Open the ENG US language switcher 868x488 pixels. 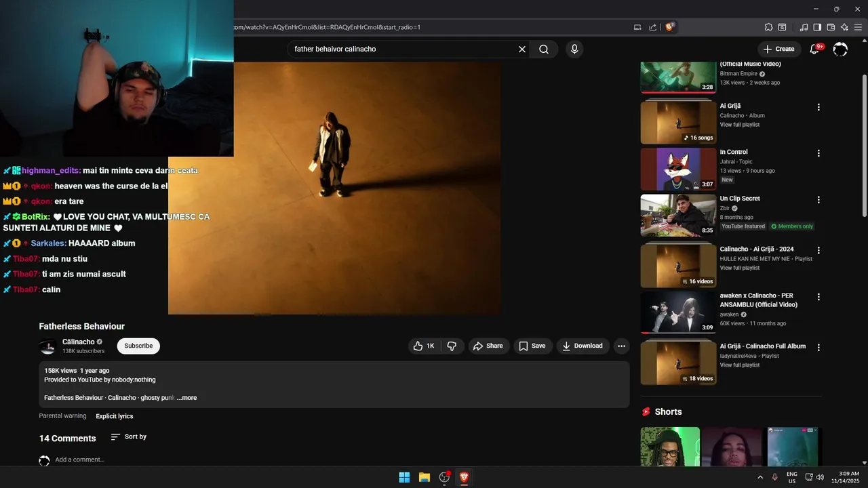pos(791,477)
